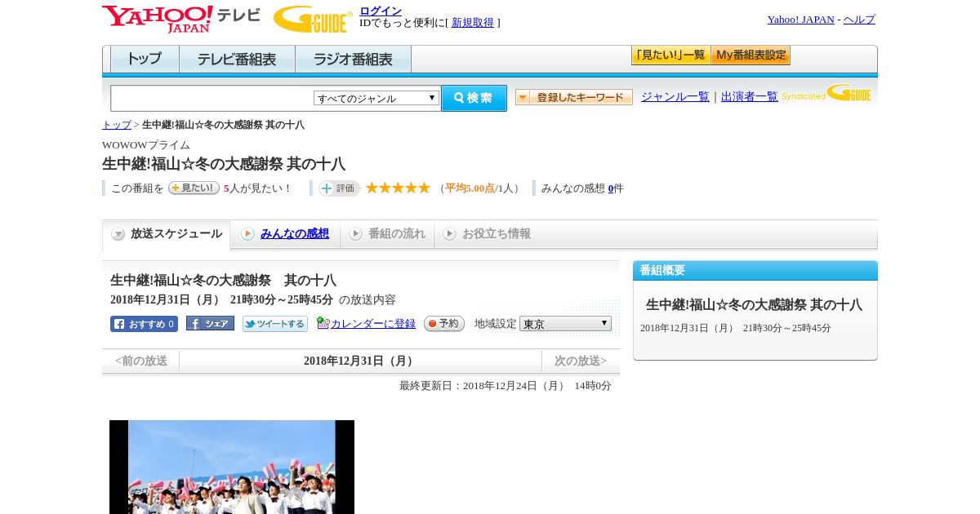Open the 出演者一覧 link

pos(750,97)
